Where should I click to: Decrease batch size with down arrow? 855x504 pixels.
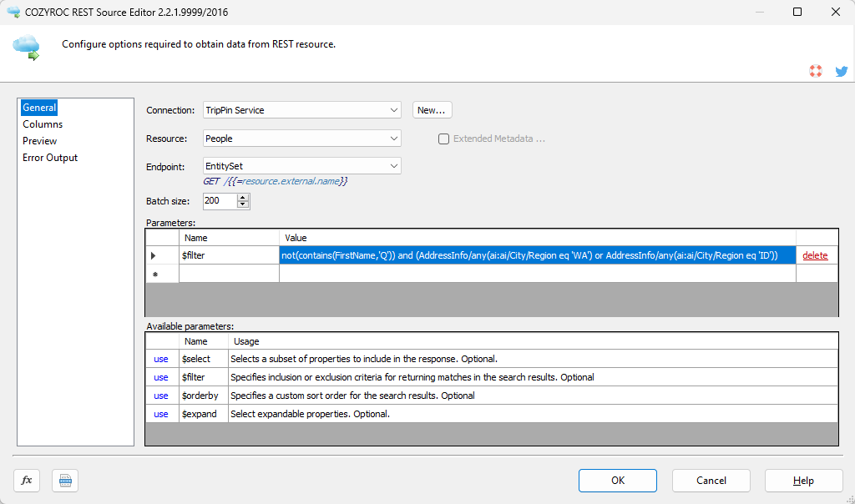point(243,205)
